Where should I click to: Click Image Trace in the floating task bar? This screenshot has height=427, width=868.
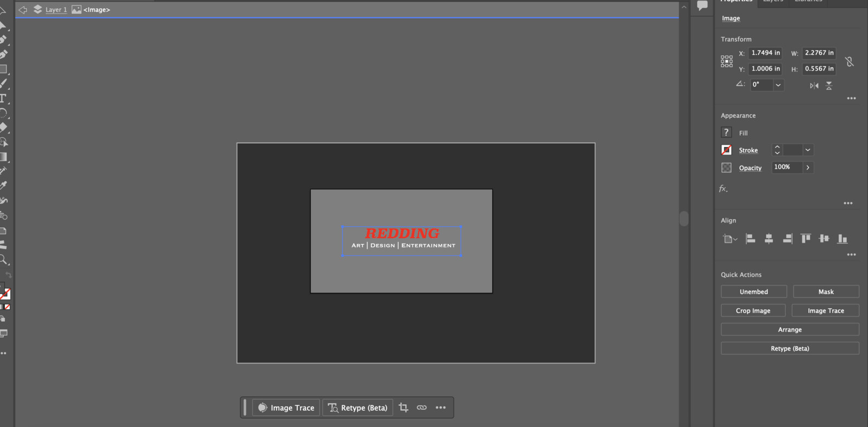pyautogui.click(x=286, y=407)
